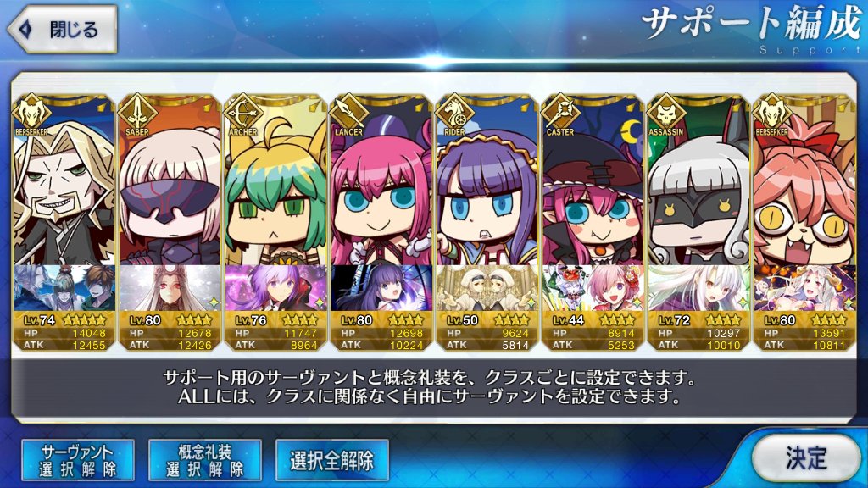Click the 閉じる back button
Image resolution: width=868 pixels, height=488 pixels.
[x=62, y=29]
